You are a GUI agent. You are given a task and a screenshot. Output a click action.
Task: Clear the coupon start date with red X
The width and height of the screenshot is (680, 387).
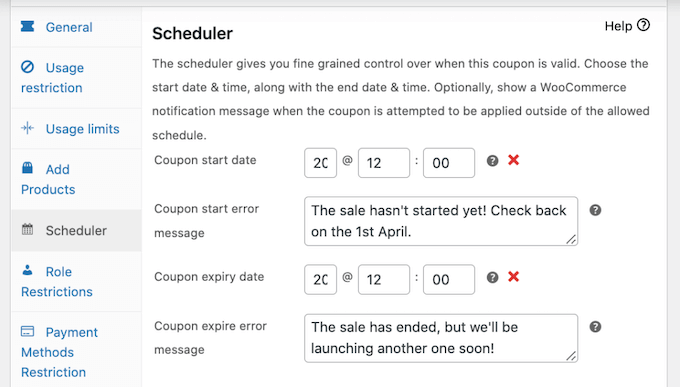(513, 160)
